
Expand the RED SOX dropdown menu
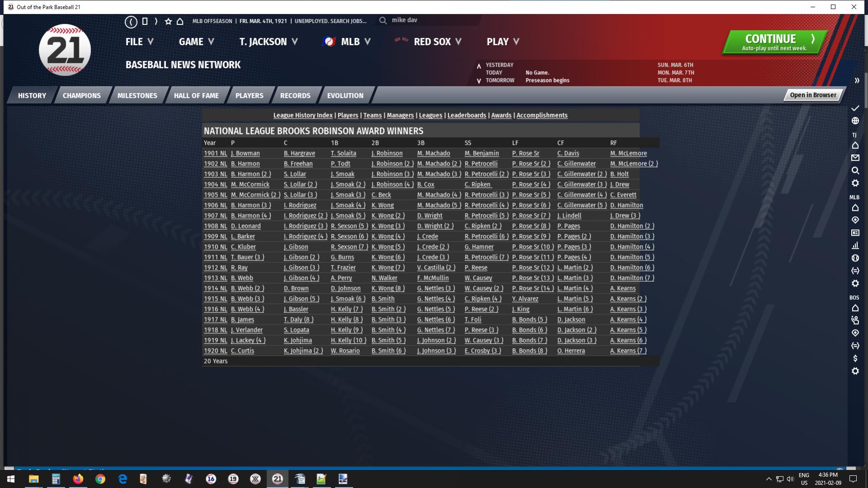pos(437,42)
